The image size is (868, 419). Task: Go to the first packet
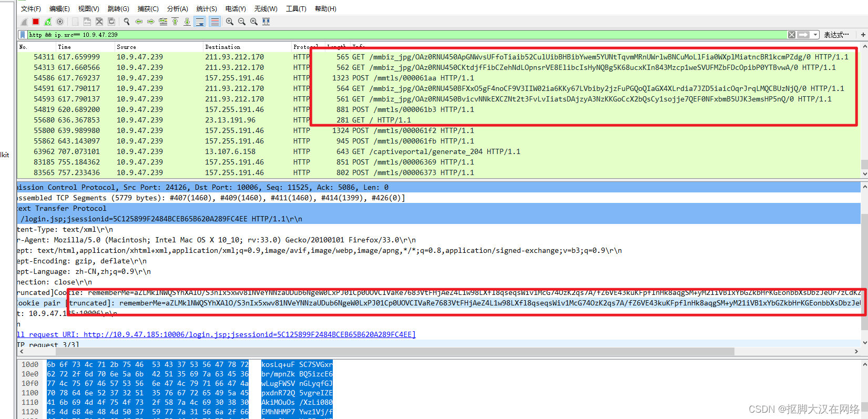tap(175, 22)
